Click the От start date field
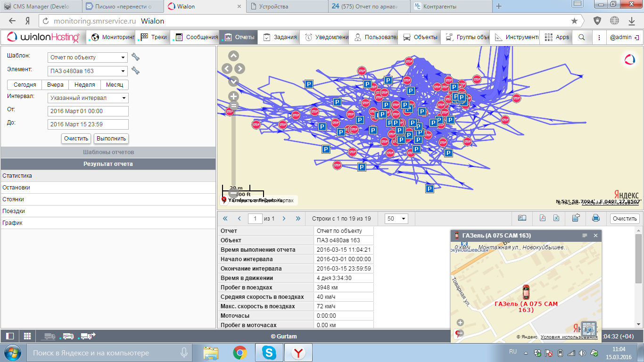The width and height of the screenshot is (644, 362). 88,111
